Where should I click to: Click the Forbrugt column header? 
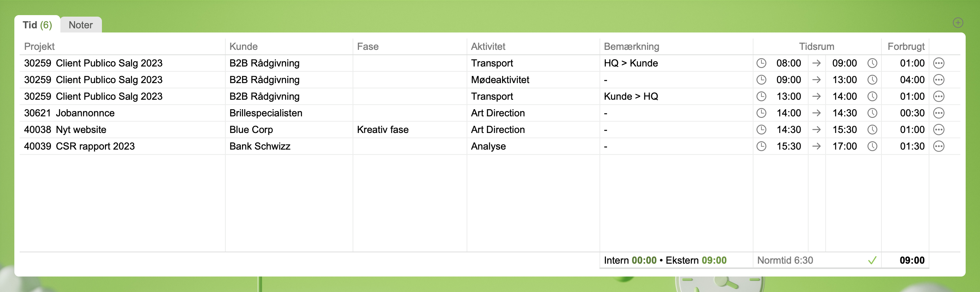click(x=905, y=46)
